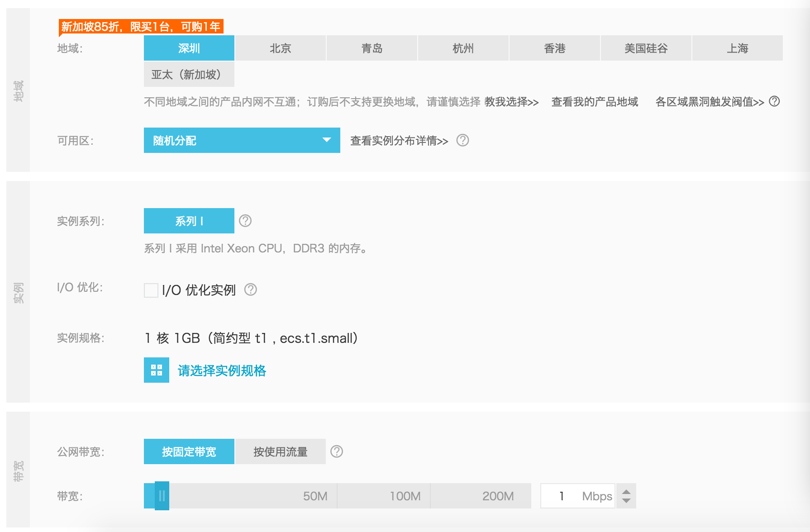Select the 香港 region
Screen dimensions: 810x532
pos(555,48)
